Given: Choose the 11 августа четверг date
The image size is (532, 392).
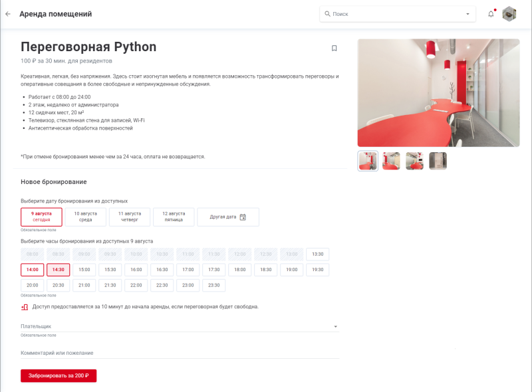Looking at the screenshot, I should pyautogui.click(x=129, y=216).
